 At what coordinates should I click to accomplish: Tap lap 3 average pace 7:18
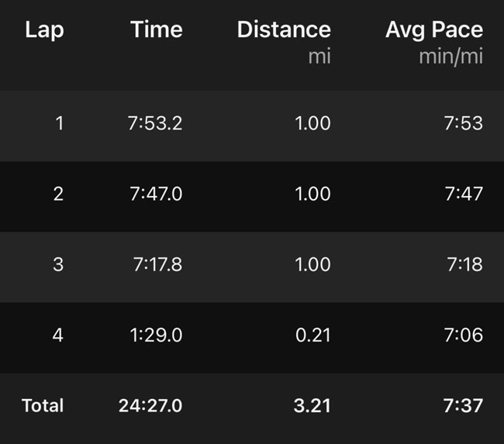[464, 264]
